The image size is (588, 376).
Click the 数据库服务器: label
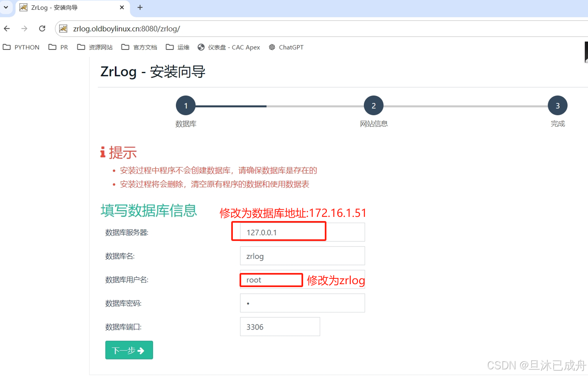127,233
